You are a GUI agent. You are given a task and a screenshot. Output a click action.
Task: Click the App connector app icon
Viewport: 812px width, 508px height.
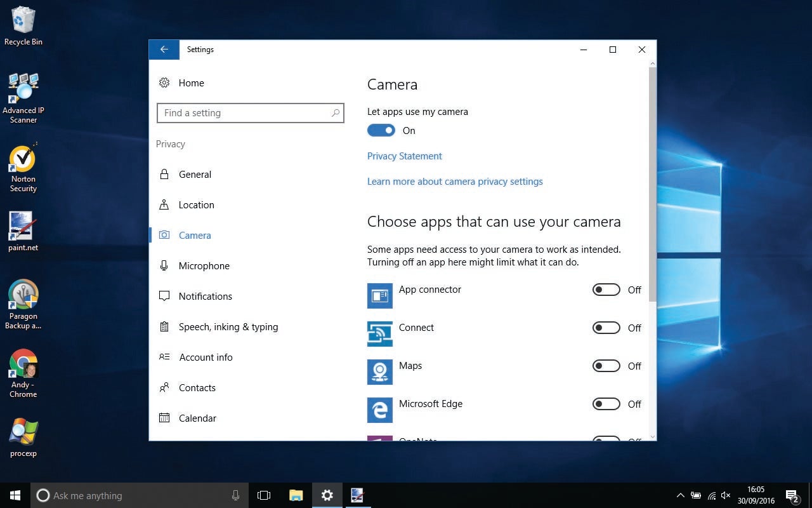[380, 296]
